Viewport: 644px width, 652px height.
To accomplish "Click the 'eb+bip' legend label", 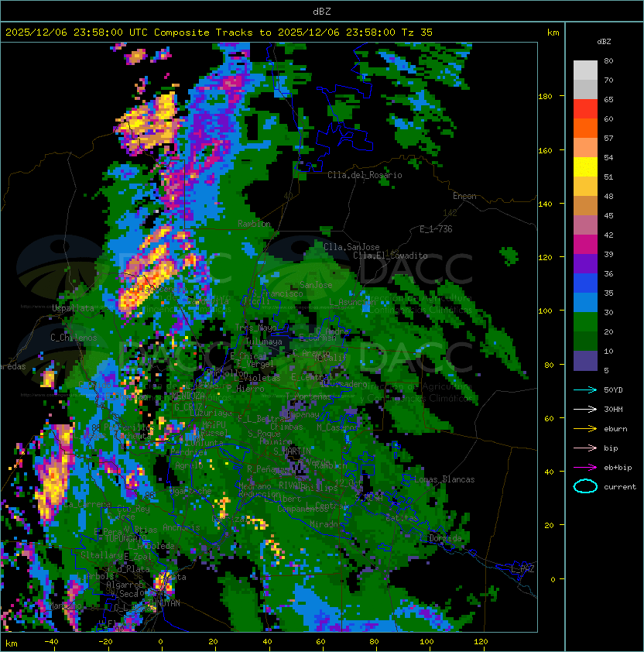I will (618, 468).
